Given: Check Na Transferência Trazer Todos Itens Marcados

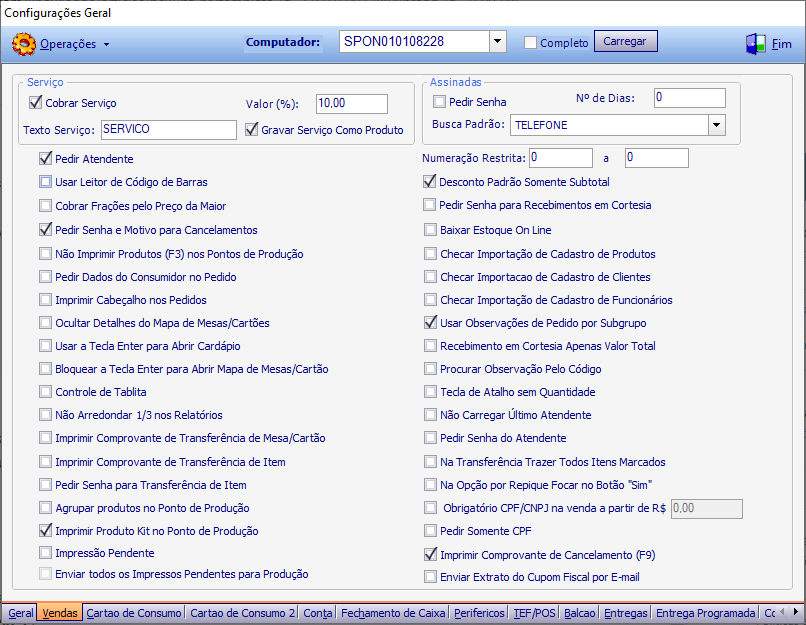Looking at the screenshot, I should point(430,462).
